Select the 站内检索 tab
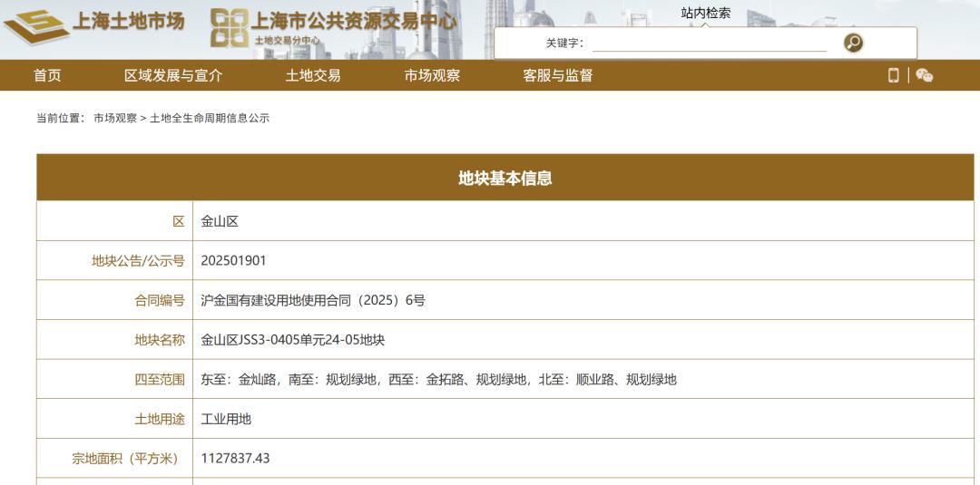This screenshot has height=485, width=980. (706, 13)
